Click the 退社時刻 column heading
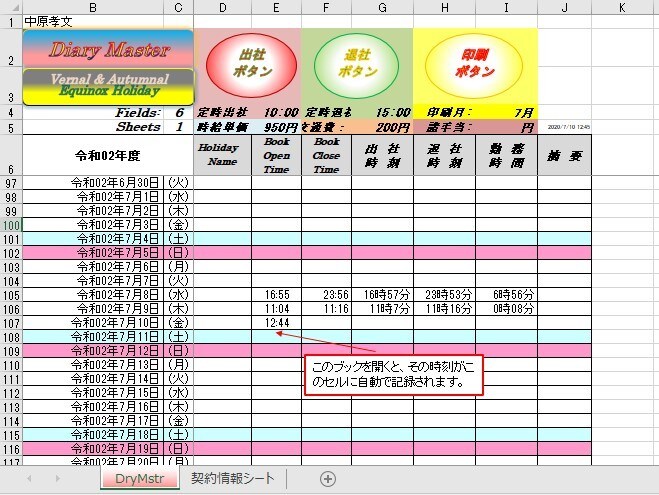 444,155
